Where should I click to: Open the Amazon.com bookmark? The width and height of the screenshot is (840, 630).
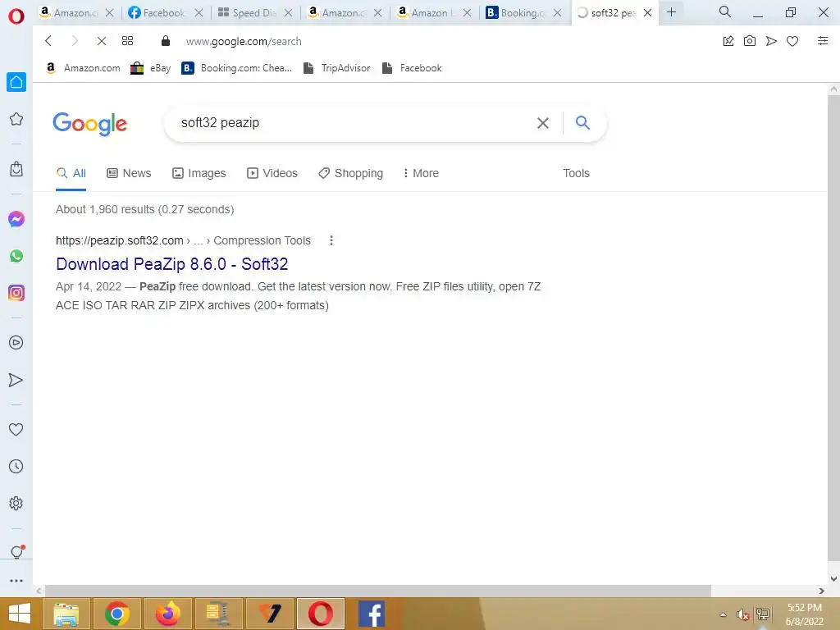[x=84, y=68]
